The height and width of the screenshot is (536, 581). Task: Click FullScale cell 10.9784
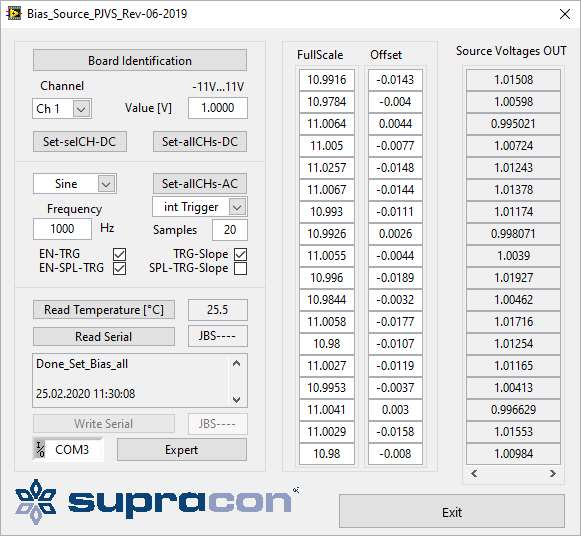pos(327,101)
